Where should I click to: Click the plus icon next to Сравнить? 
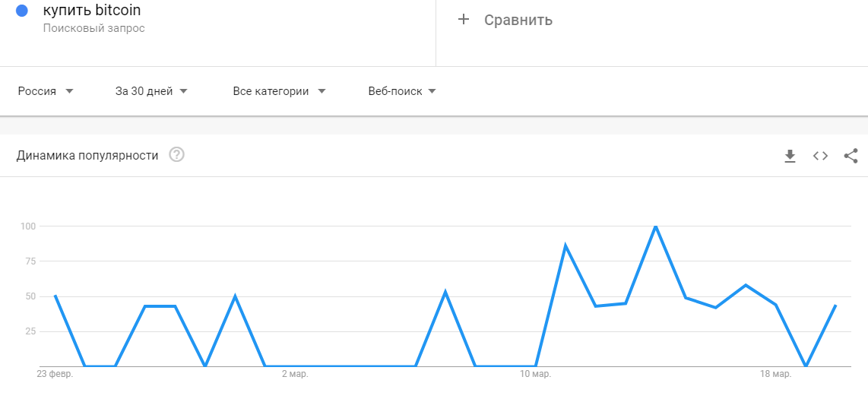[x=464, y=20]
